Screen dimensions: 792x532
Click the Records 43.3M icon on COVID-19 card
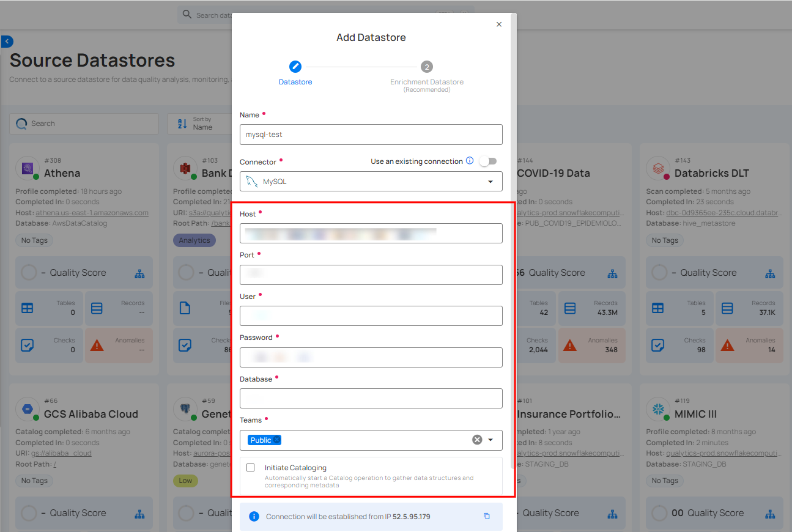click(x=570, y=309)
